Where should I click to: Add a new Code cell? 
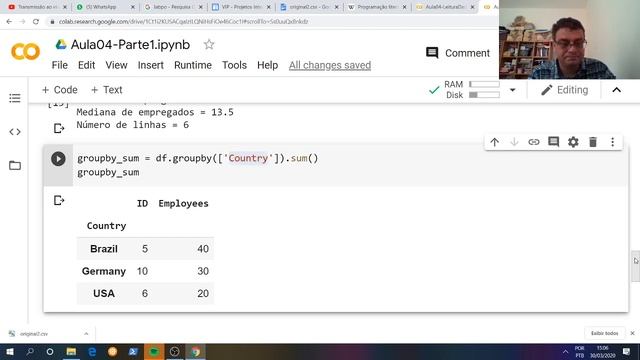pyautogui.click(x=60, y=90)
